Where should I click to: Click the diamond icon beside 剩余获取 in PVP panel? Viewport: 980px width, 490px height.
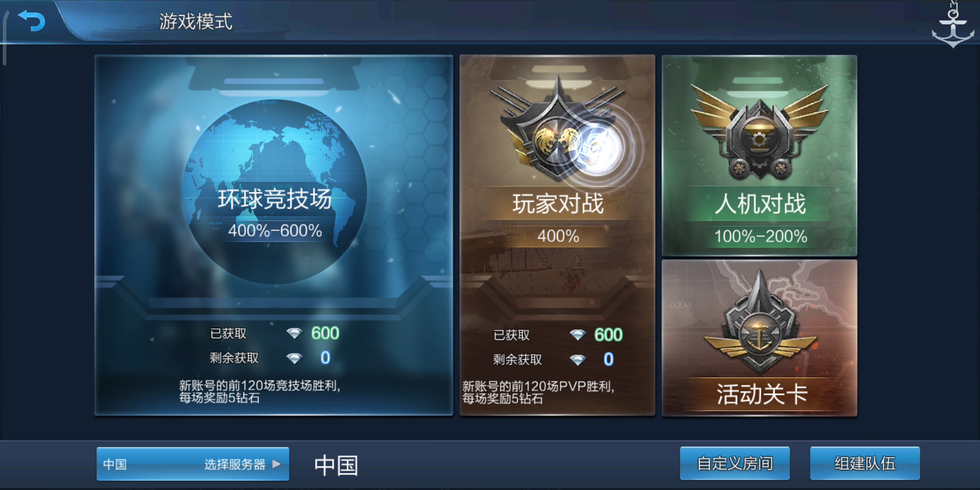click(x=578, y=360)
